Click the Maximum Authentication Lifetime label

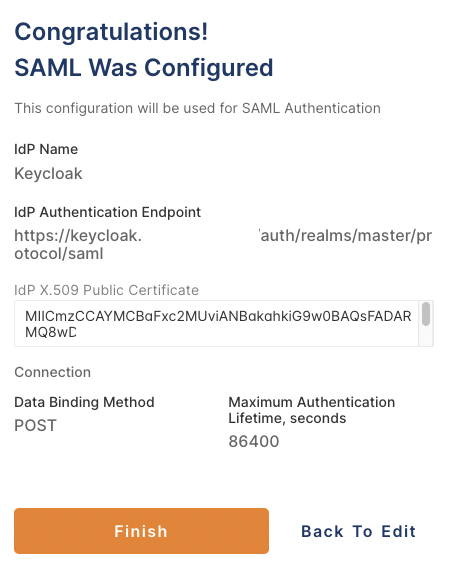tap(312, 410)
